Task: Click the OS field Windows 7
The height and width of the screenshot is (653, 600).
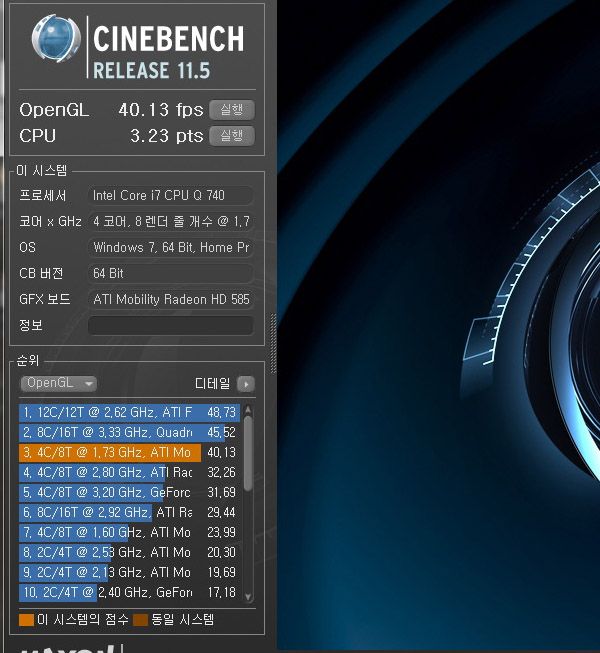Action: point(171,247)
